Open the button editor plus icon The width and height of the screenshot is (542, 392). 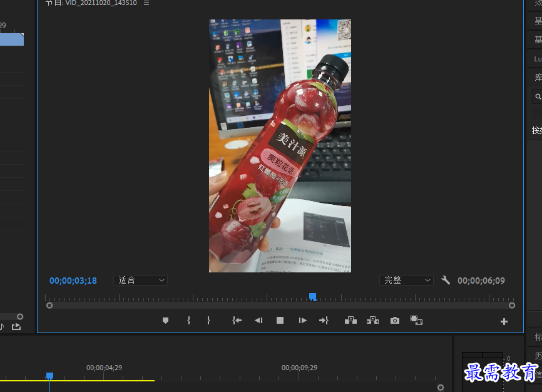pyautogui.click(x=504, y=322)
